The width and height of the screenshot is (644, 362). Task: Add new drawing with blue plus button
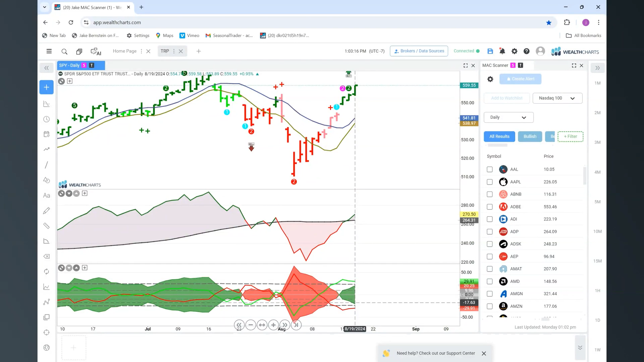(x=46, y=87)
